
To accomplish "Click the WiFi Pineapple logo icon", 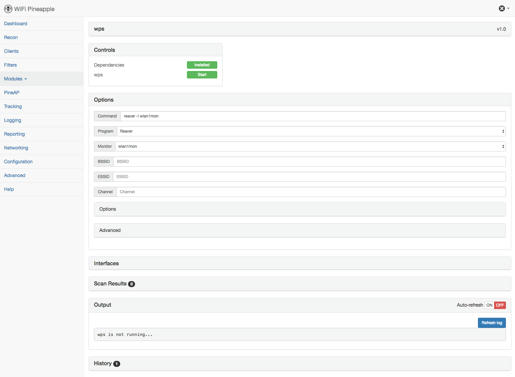I will pos(8,9).
